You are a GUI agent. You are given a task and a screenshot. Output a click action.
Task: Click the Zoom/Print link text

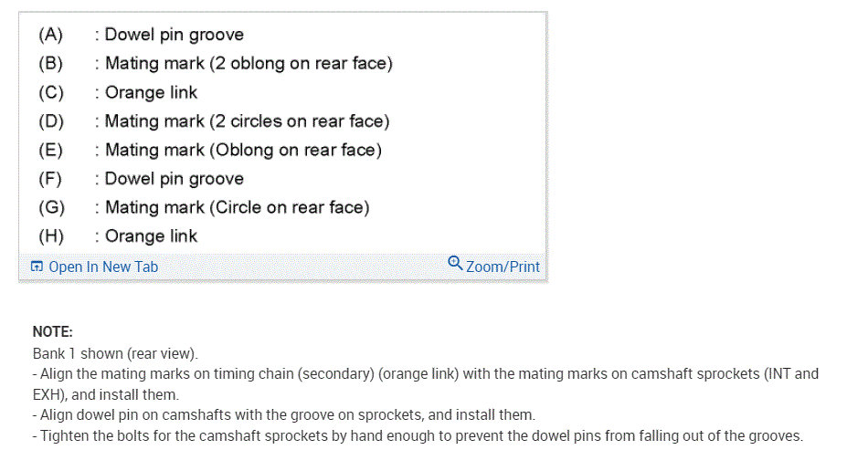[503, 267]
